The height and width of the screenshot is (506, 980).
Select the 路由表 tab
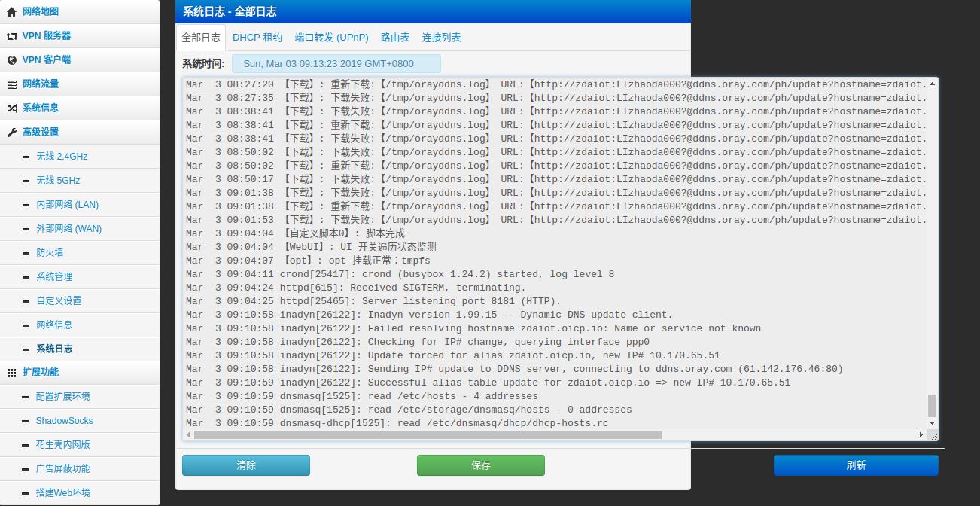point(395,38)
